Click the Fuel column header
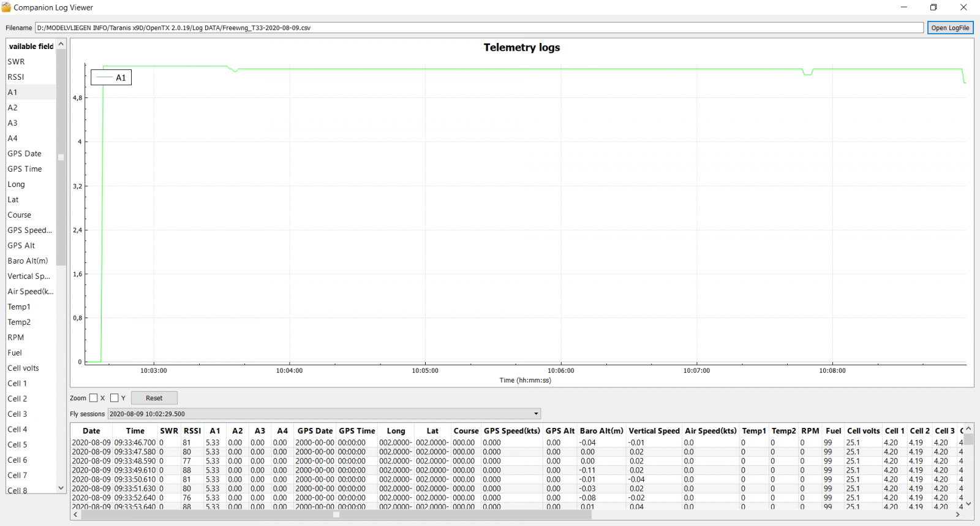980x526 pixels. [x=834, y=431]
